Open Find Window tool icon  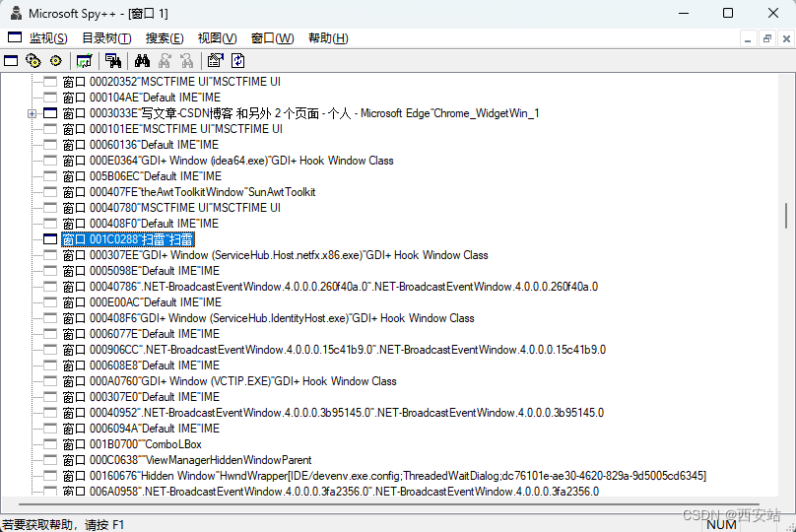(113, 61)
